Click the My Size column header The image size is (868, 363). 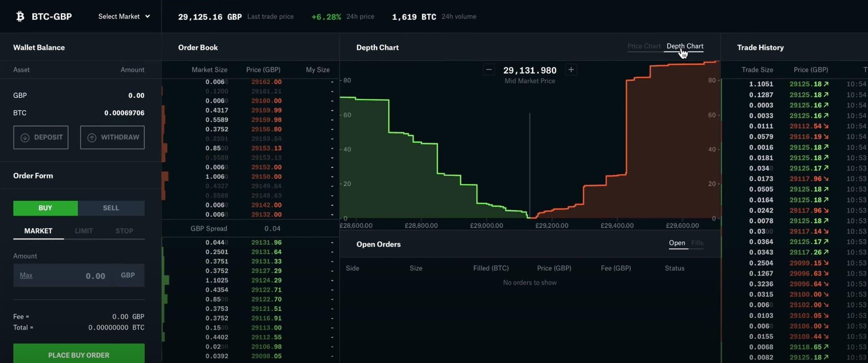(318, 70)
